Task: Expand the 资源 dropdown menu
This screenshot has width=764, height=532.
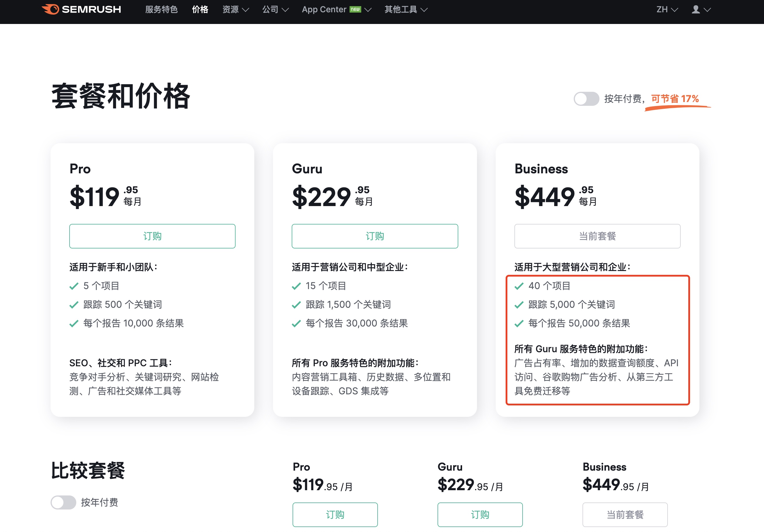Action: [x=235, y=9]
